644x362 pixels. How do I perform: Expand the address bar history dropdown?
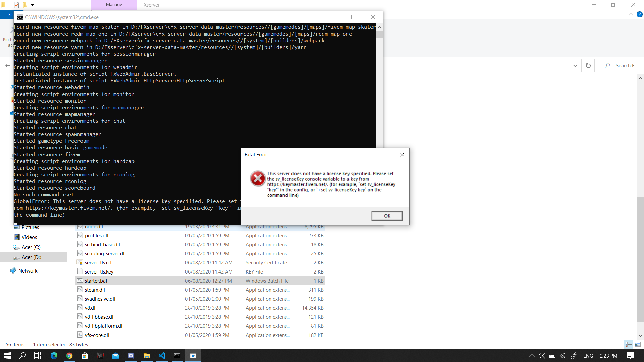tap(575, 66)
